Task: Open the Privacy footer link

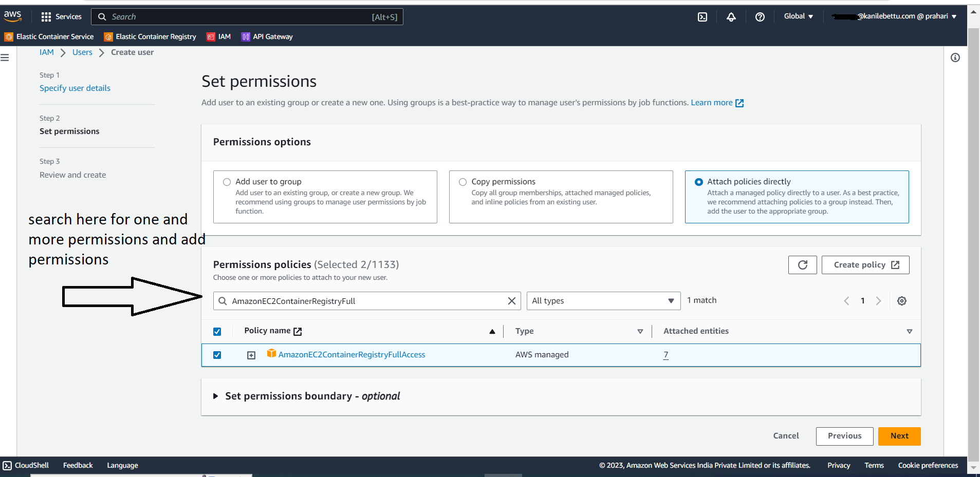Action: 839,466
